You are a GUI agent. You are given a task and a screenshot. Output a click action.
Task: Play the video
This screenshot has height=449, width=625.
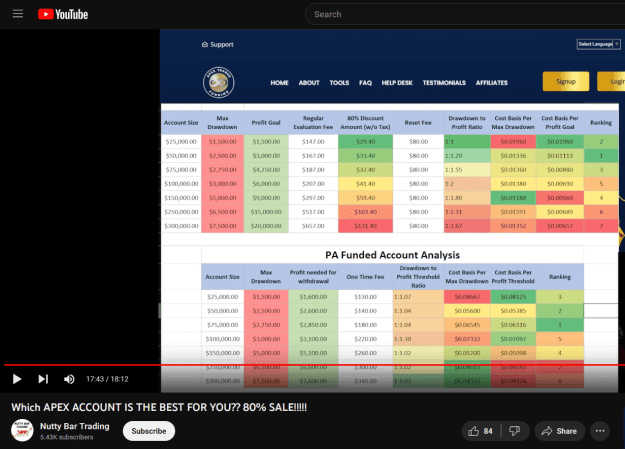(x=17, y=379)
